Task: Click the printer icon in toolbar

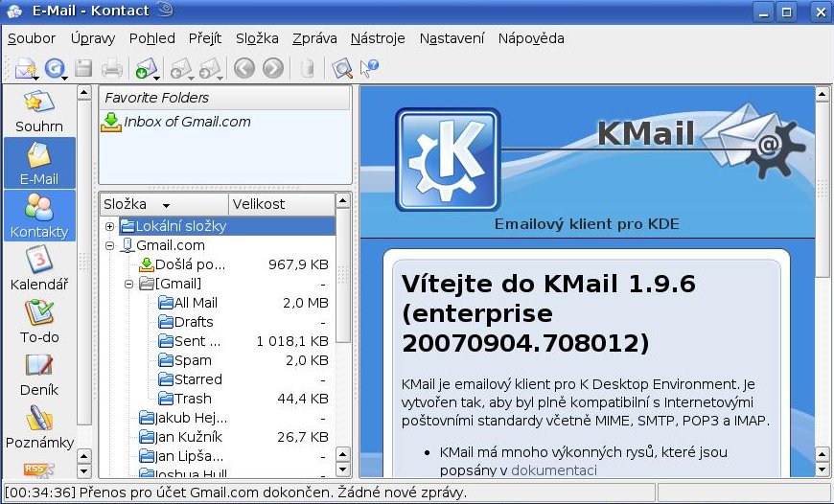Action: tap(112, 69)
